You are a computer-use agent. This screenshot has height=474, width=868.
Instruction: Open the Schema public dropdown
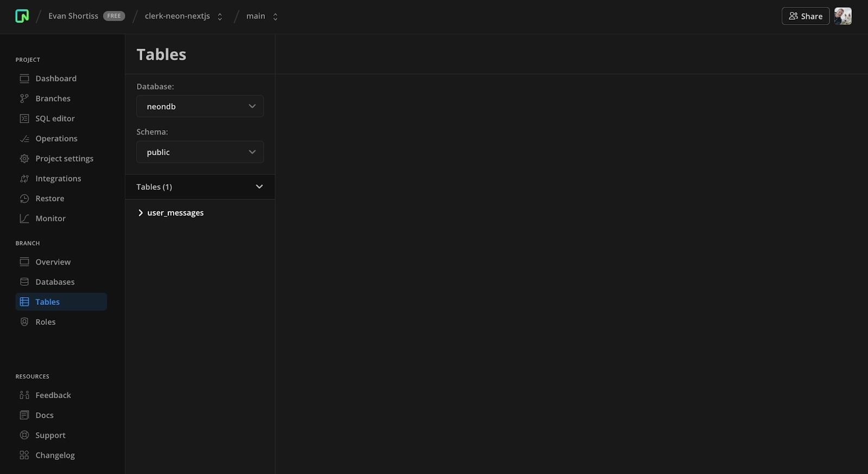pyautogui.click(x=200, y=152)
